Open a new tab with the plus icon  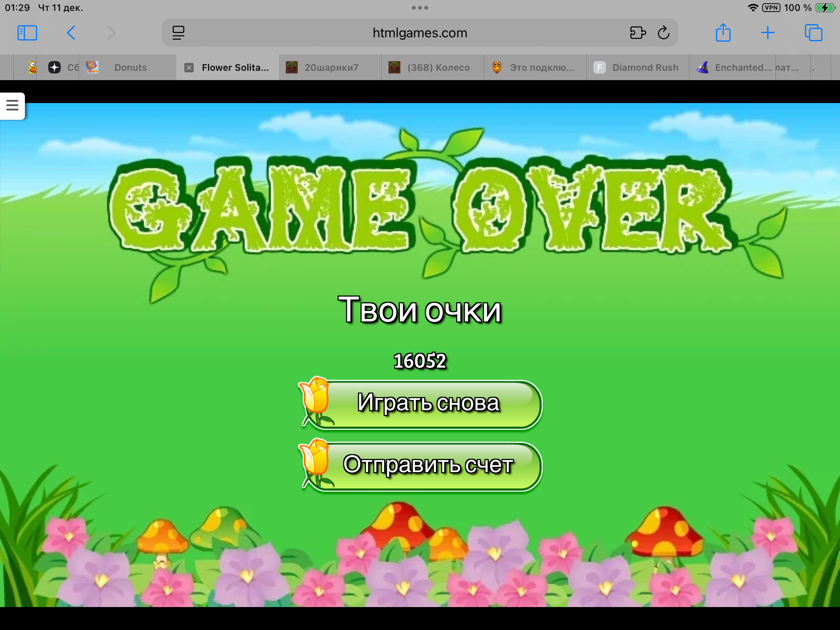click(768, 33)
